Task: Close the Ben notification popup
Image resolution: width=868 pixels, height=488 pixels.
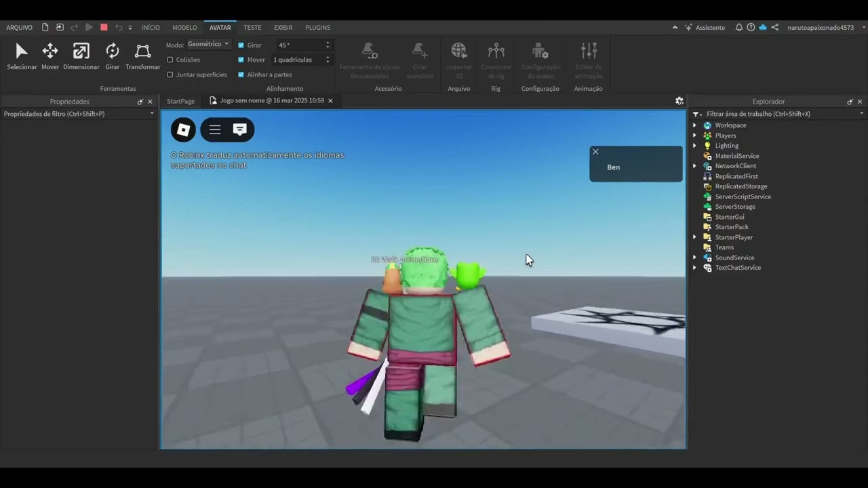Action: 595,152
